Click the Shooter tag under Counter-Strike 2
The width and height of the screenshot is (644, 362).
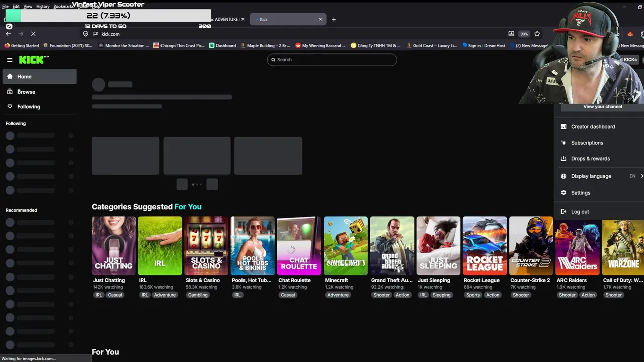tap(521, 295)
